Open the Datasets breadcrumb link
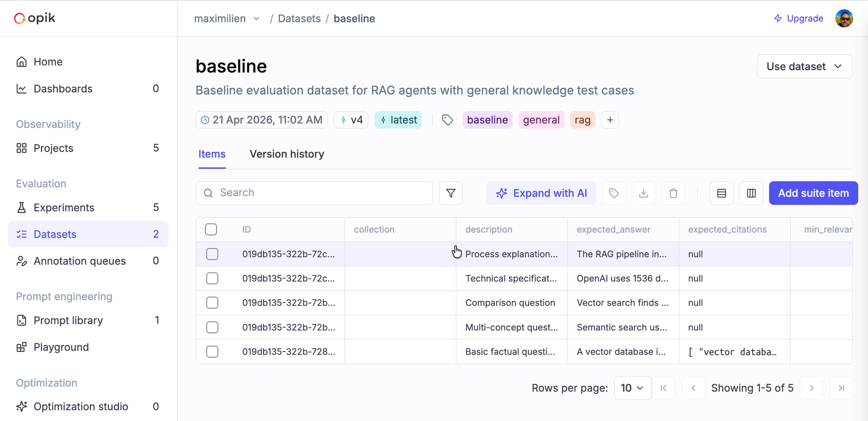868x421 pixels. [x=299, y=18]
